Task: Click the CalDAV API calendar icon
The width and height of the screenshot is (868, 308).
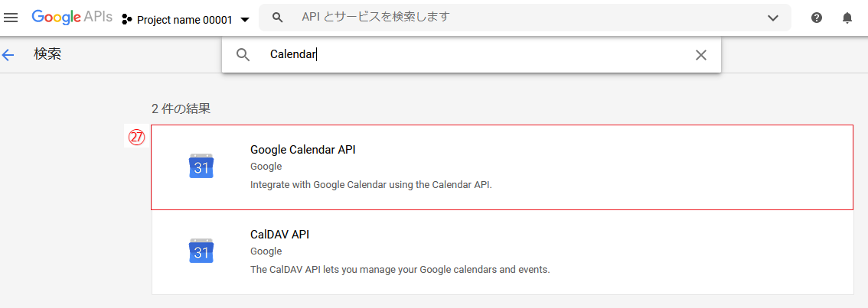Action: (201, 251)
